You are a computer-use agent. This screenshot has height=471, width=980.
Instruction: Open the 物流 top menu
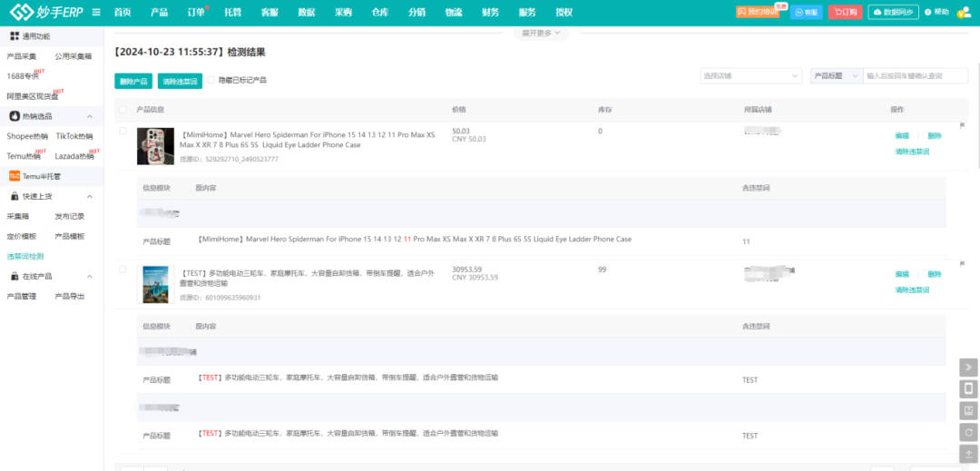pos(454,13)
